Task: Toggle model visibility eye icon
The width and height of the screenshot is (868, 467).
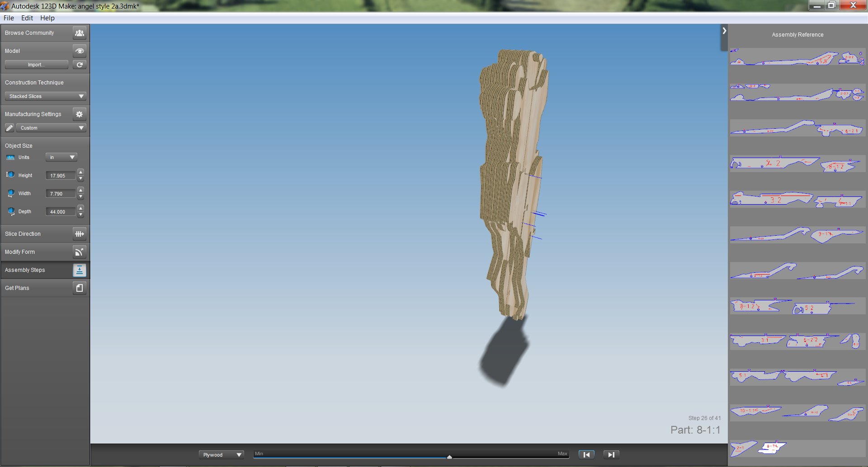Action: pos(80,51)
